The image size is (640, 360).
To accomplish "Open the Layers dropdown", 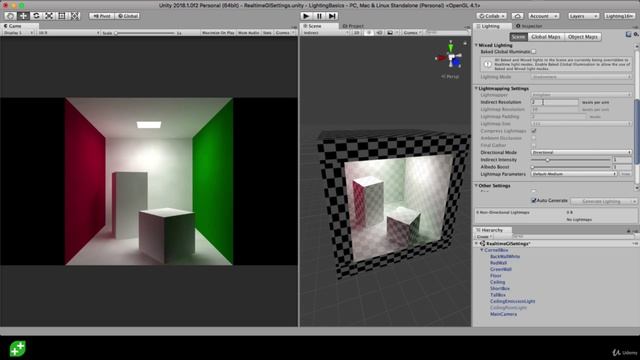I will [583, 16].
